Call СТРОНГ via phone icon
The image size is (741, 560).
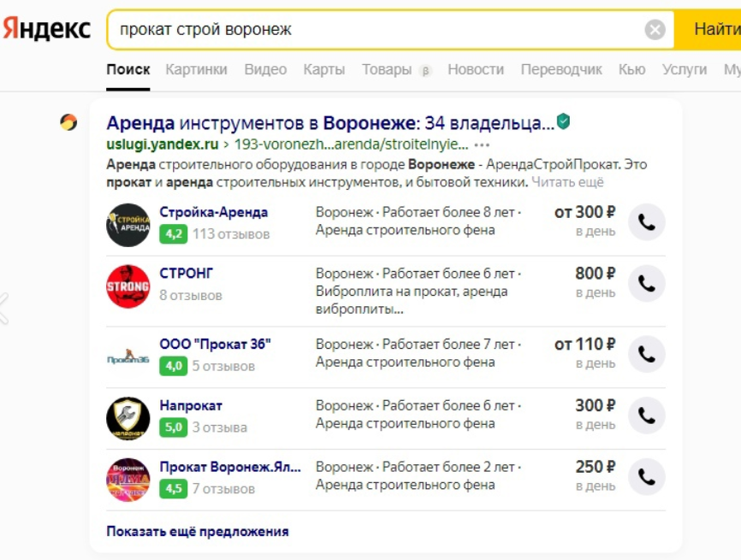[647, 283]
